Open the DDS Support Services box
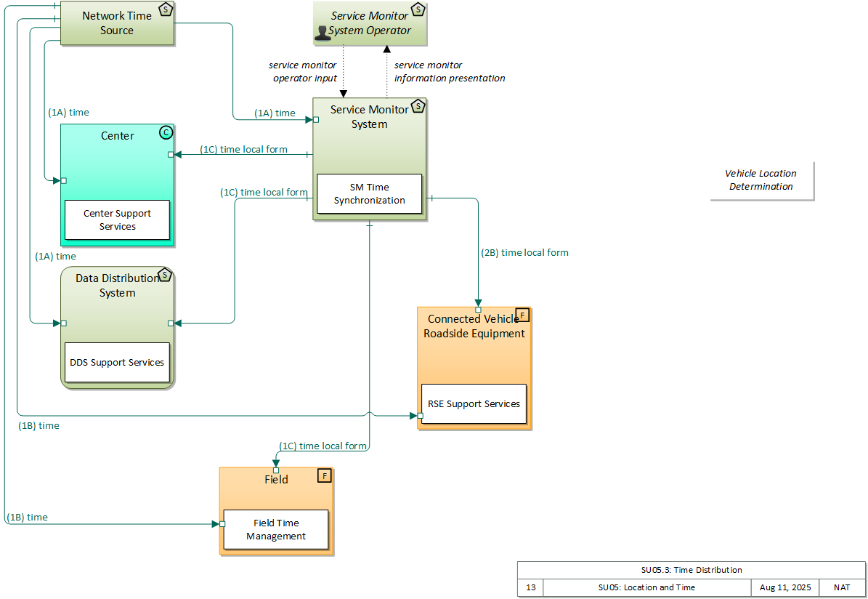The width and height of the screenshot is (868, 599). (117, 362)
